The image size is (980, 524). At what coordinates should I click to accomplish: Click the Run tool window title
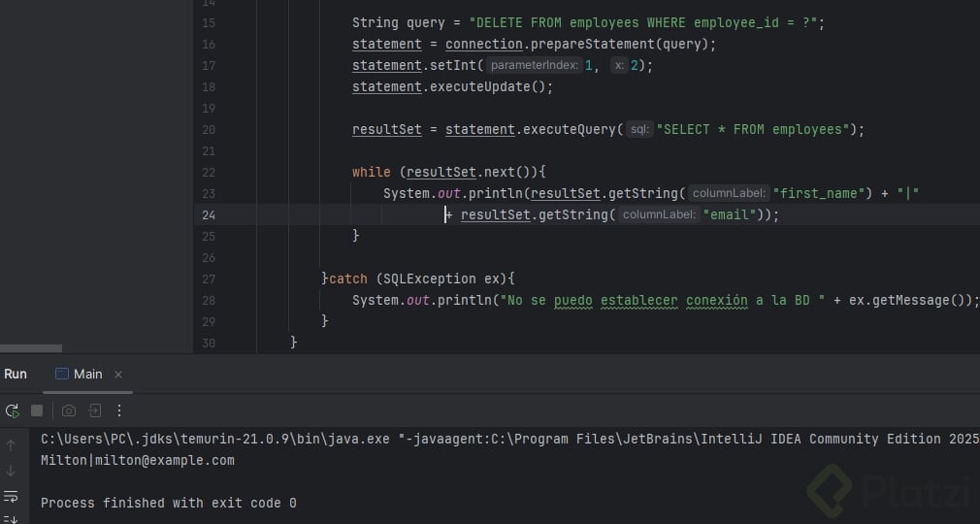point(16,375)
